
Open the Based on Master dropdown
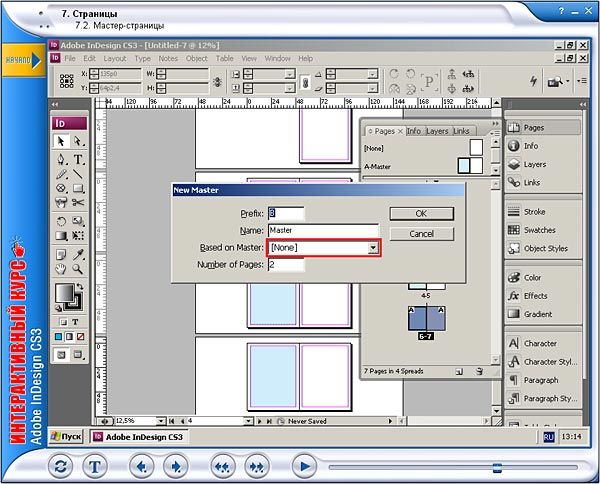coord(373,248)
